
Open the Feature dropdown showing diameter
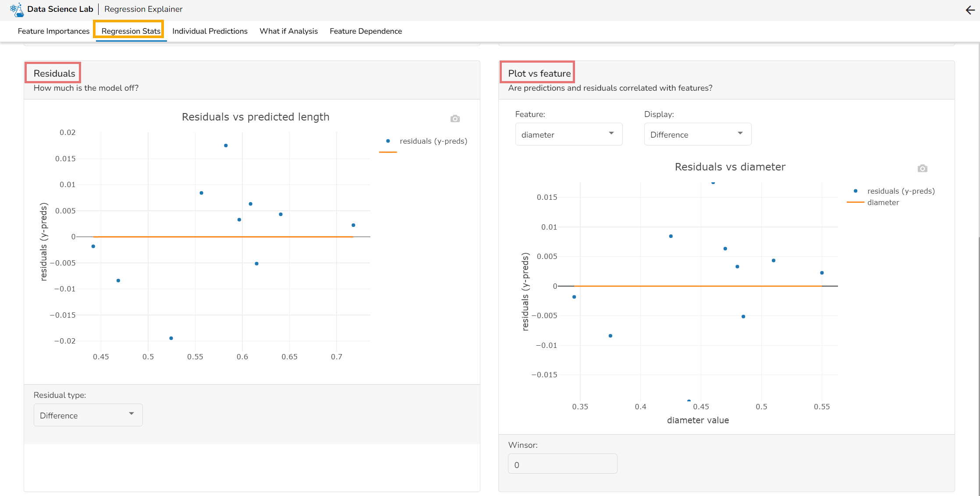568,134
